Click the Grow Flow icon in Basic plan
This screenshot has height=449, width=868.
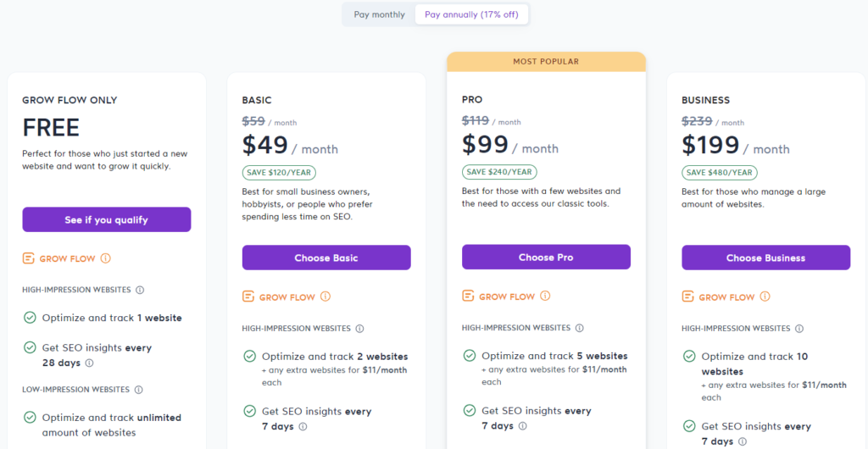248,297
